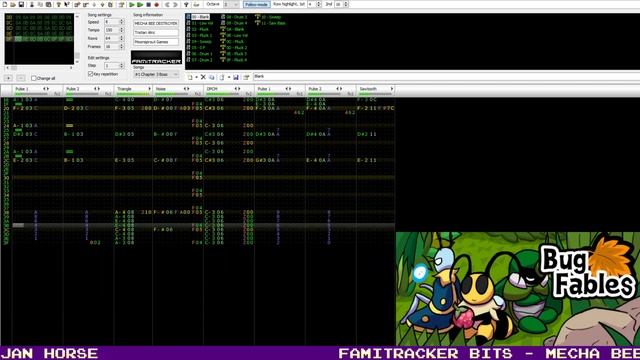Screen dimensions: 640x360
Task: Open the new instrument type dropdown arrow
Action: pos(196,77)
